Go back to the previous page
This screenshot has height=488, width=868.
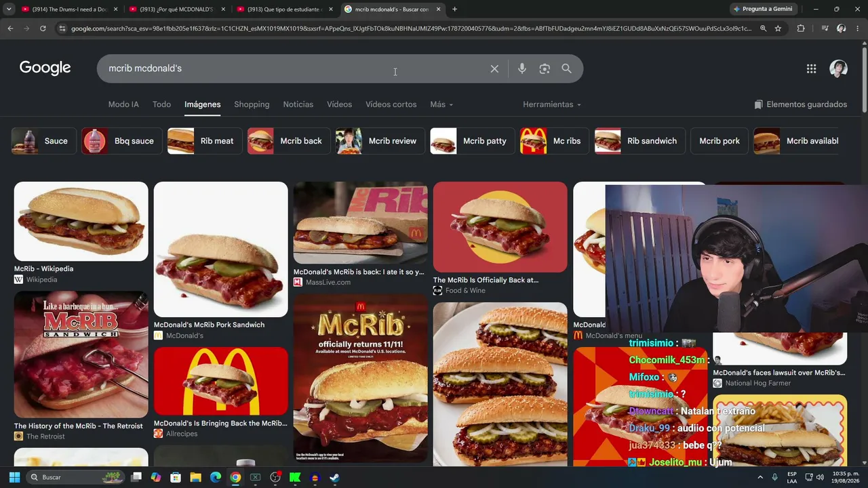click(10, 28)
